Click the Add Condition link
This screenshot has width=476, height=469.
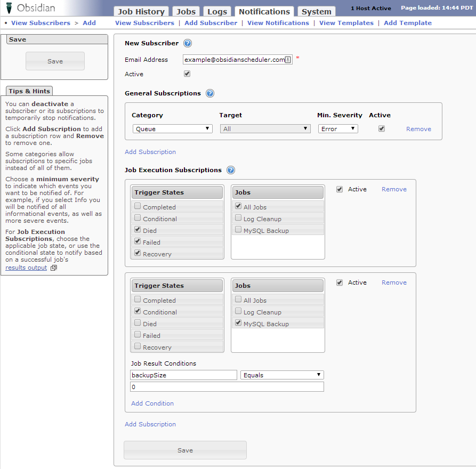coord(152,403)
